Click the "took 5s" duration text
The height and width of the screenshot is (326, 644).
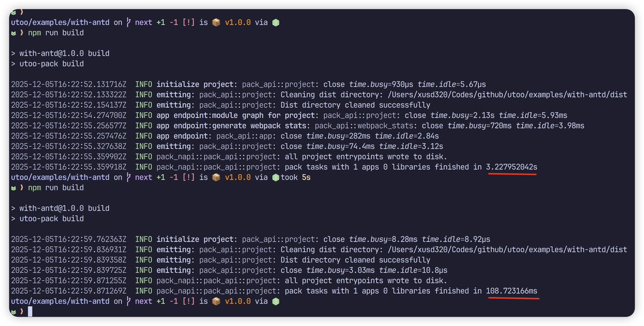[296, 177]
